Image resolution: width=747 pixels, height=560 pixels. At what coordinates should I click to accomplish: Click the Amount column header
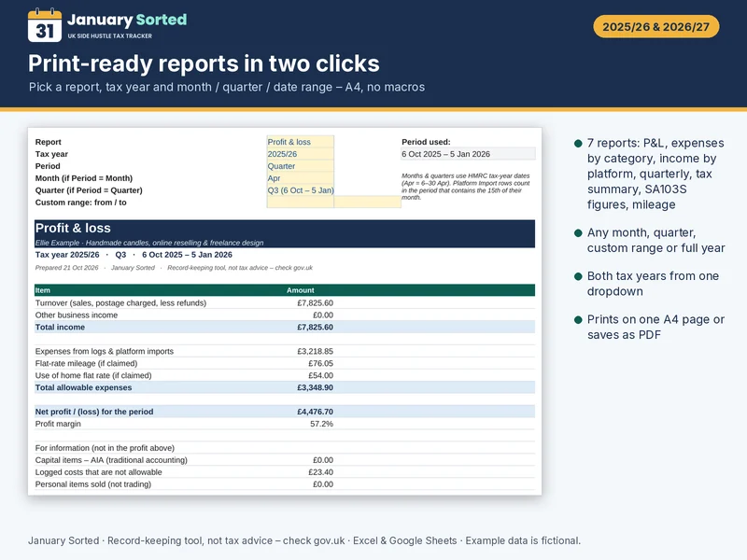(x=300, y=290)
